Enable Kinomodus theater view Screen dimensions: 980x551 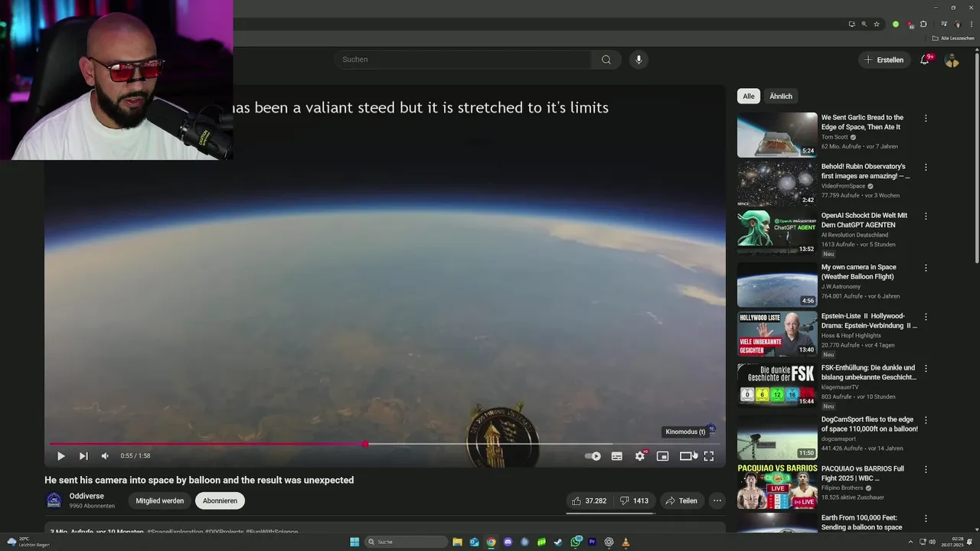click(686, 456)
